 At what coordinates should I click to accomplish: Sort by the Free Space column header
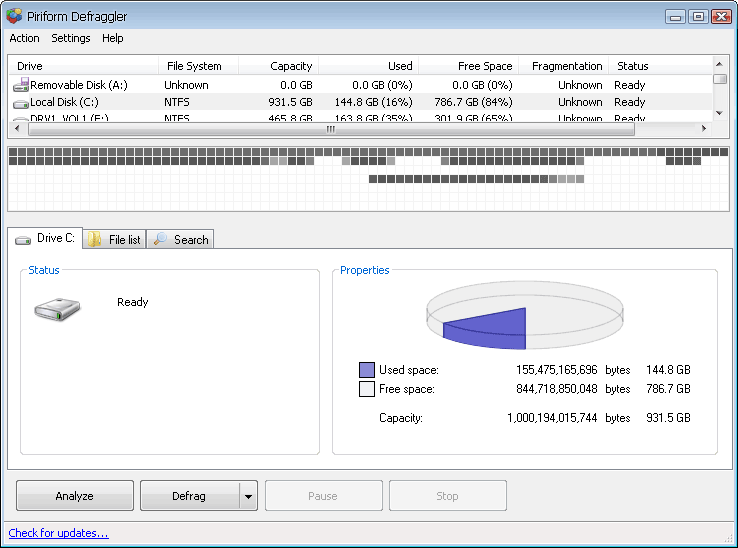pyautogui.click(x=469, y=66)
